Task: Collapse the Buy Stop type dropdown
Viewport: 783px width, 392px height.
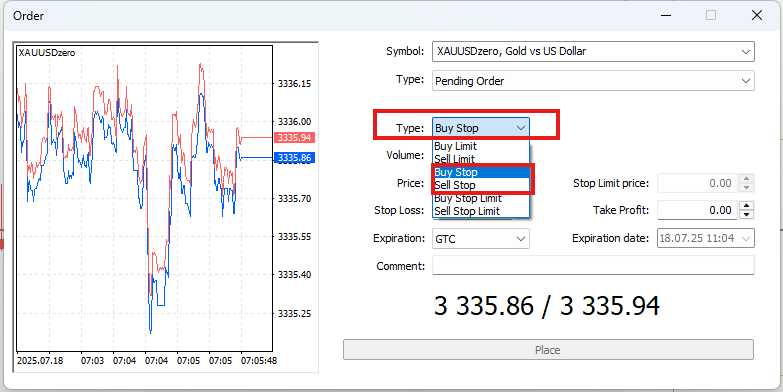Action: coord(481,128)
